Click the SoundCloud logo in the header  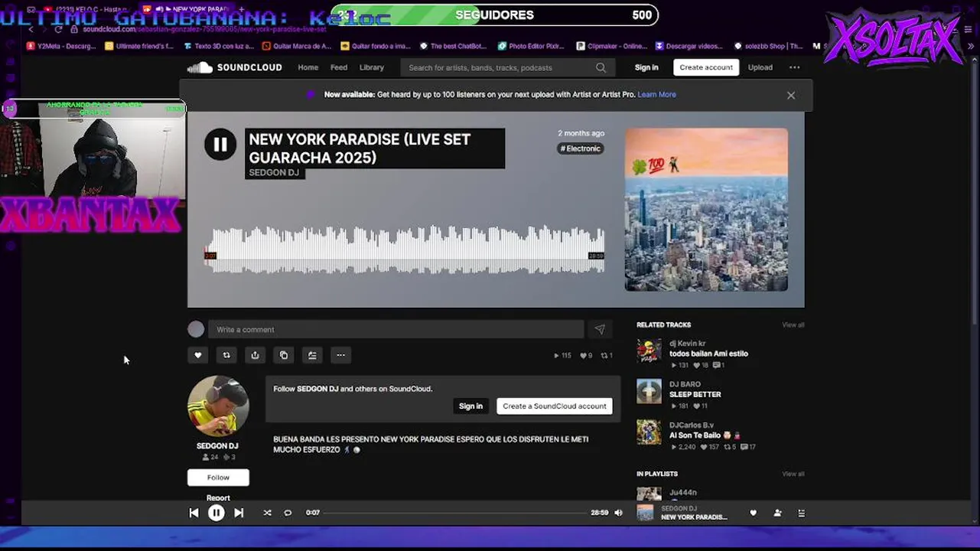[x=235, y=67]
